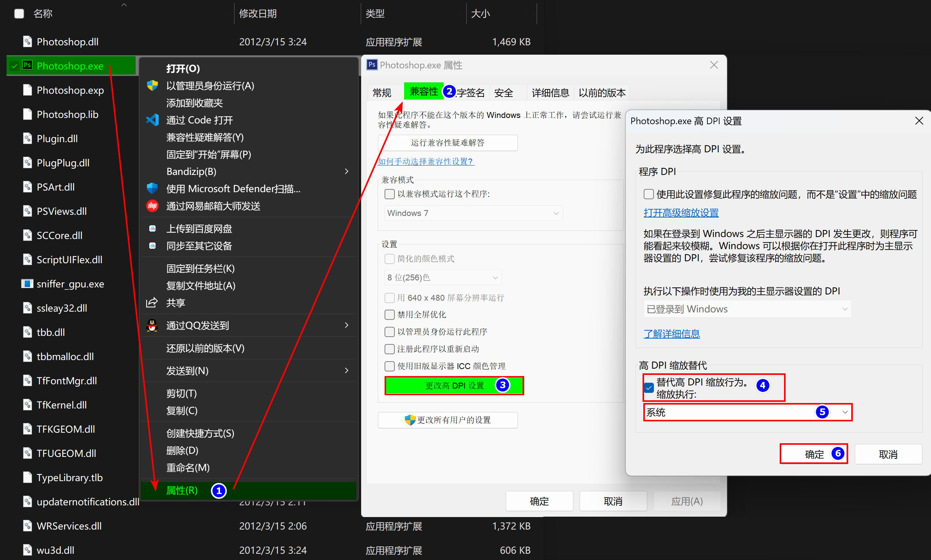This screenshot has width=931, height=560.
Task: Click the Microsoft Defender shield icon
Action: (x=152, y=189)
